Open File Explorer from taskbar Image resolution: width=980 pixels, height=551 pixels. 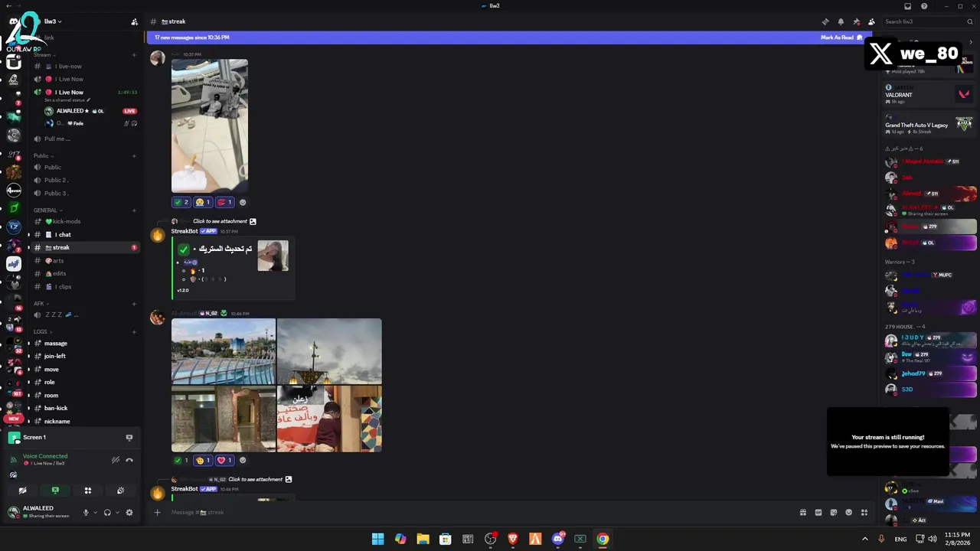pyautogui.click(x=423, y=539)
